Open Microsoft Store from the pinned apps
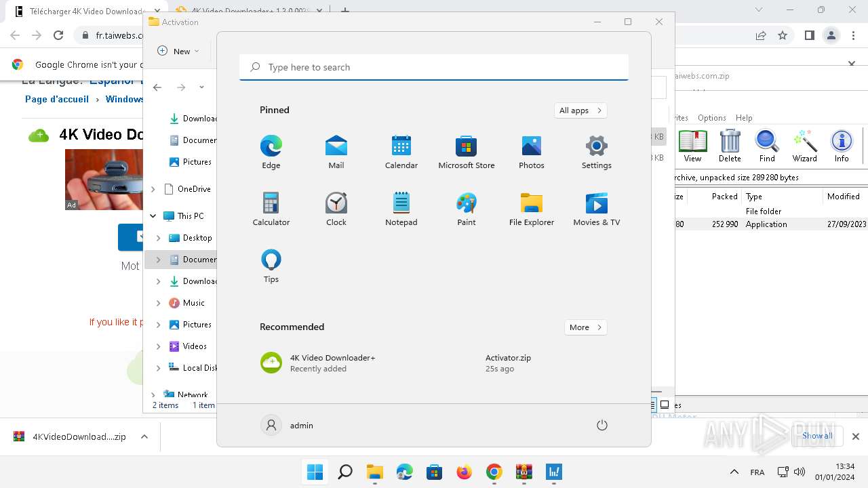The height and width of the screenshot is (488, 868). (466, 152)
